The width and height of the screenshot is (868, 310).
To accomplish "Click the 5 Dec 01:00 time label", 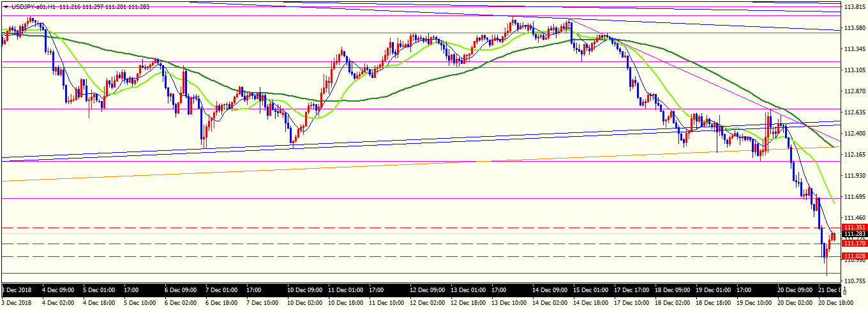I will (100, 290).
